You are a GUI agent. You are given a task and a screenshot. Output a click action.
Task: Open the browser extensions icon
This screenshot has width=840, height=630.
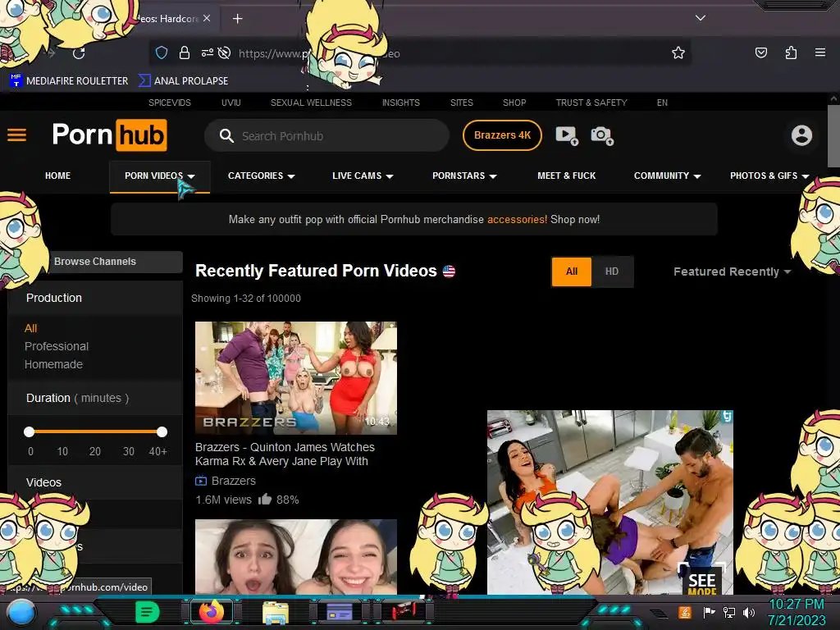tap(791, 52)
